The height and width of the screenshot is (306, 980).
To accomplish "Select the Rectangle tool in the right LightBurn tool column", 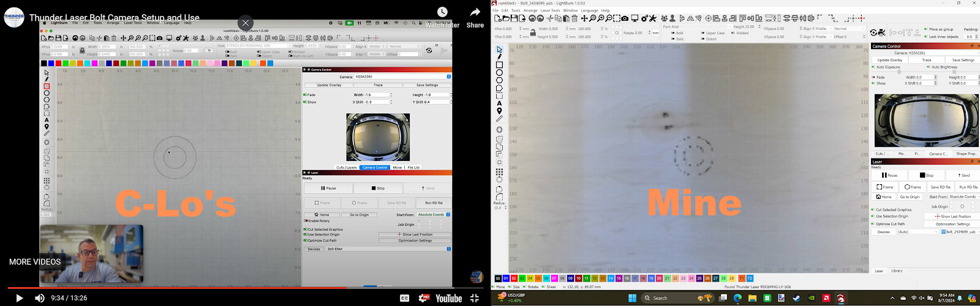I will tap(500, 65).
